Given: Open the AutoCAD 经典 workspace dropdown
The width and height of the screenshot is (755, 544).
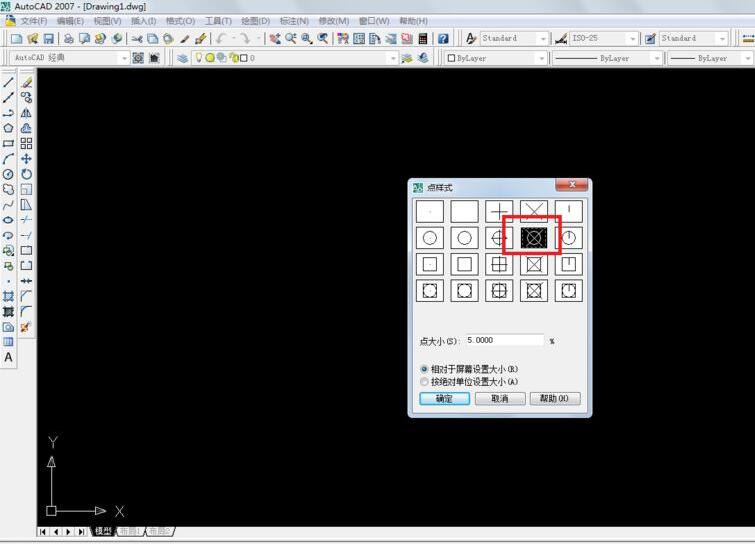Looking at the screenshot, I should click(124, 58).
